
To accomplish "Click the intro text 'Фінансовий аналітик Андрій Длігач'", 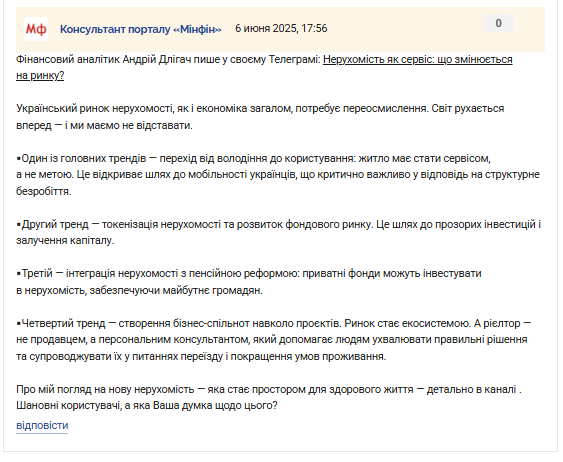I will pos(168,59).
